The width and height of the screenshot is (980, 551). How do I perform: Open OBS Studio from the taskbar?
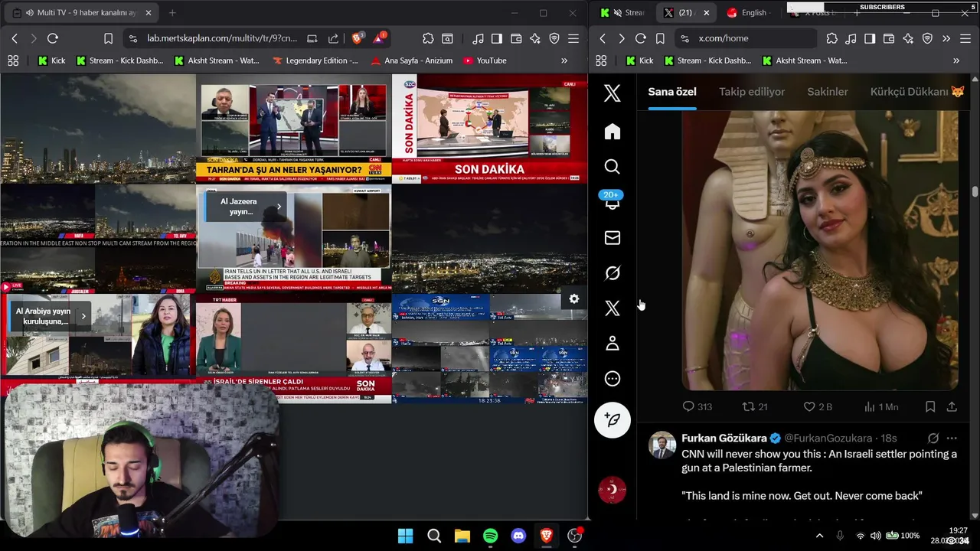(574, 536)
